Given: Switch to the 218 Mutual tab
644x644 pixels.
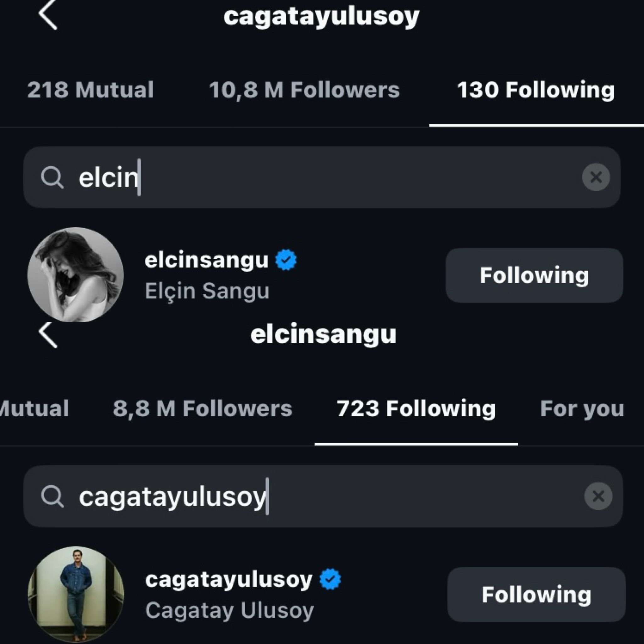Looking at the screenshot, I should (90, 90).
